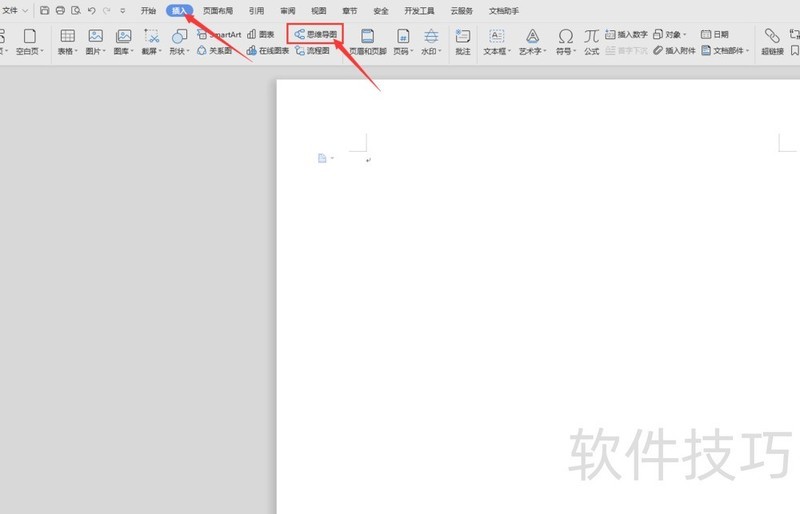Image resolution: width=800 pixels, height=514 pixels.
Task: Click the Save icon in quick toolbar
Action: pos(44,10)
